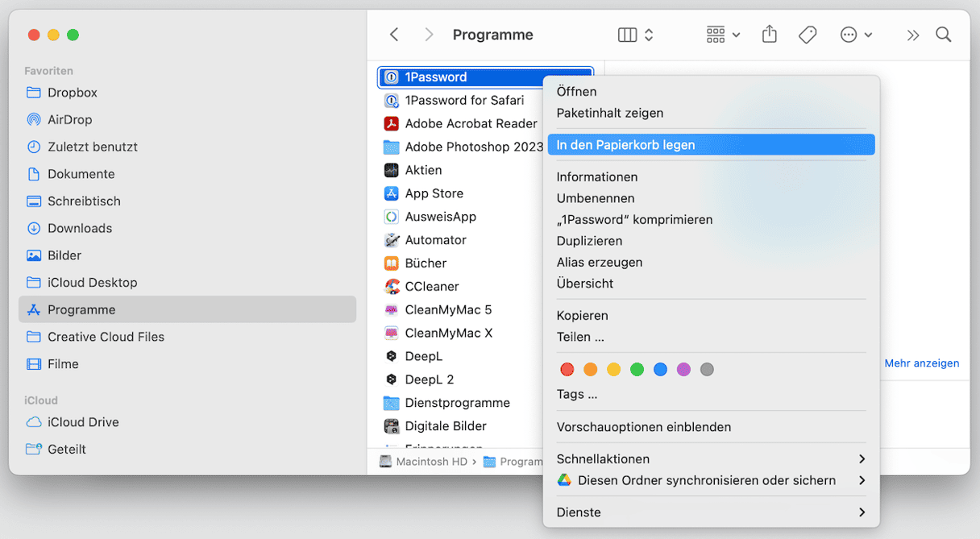Select the Bücher app icon

(x=392, y=263)
